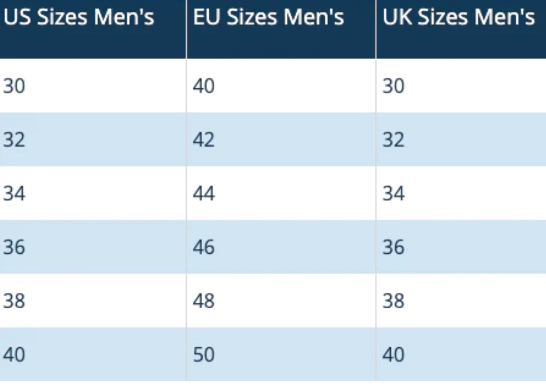Select the EU size 40 cell

pos(204,86)
